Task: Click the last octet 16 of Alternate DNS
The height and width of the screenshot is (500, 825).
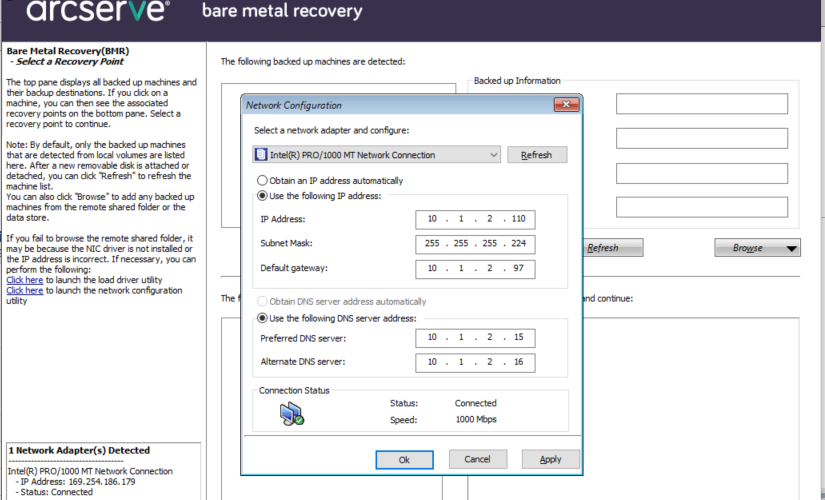Action: tap(519, 362)
